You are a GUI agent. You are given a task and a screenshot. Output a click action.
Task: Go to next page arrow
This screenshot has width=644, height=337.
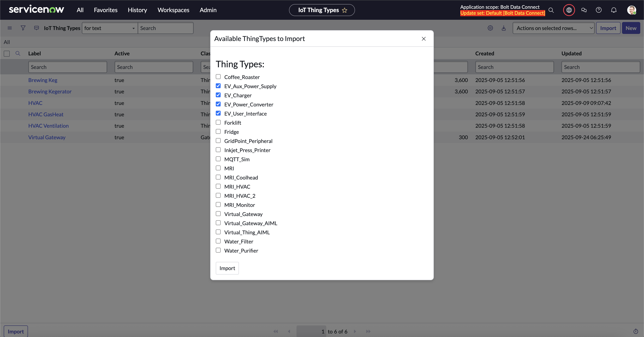[355, 331]
